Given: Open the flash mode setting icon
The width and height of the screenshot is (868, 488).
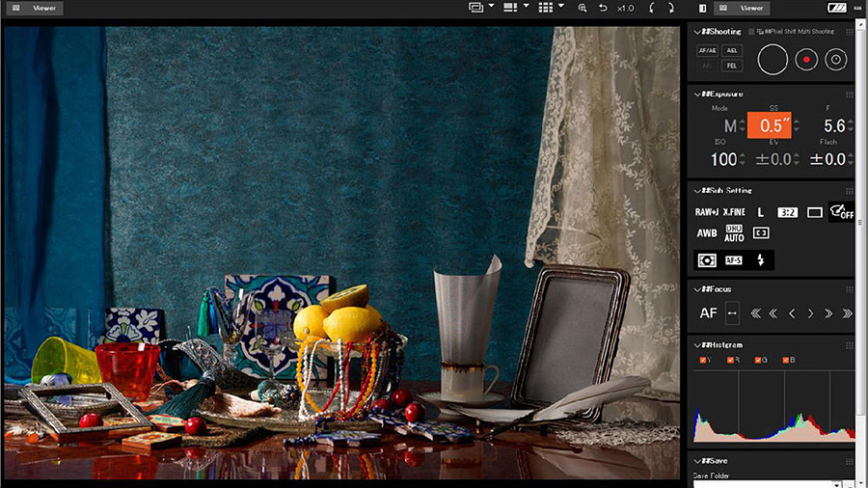Looking at the screenshot, I should [760, 260].
